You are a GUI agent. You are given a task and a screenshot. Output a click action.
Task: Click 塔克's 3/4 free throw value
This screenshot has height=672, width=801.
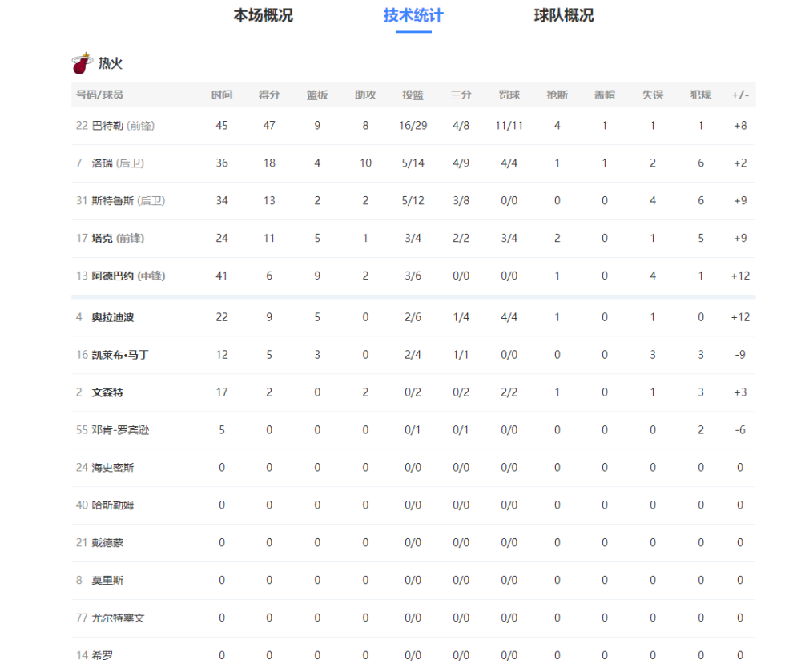tap(509, 239)
